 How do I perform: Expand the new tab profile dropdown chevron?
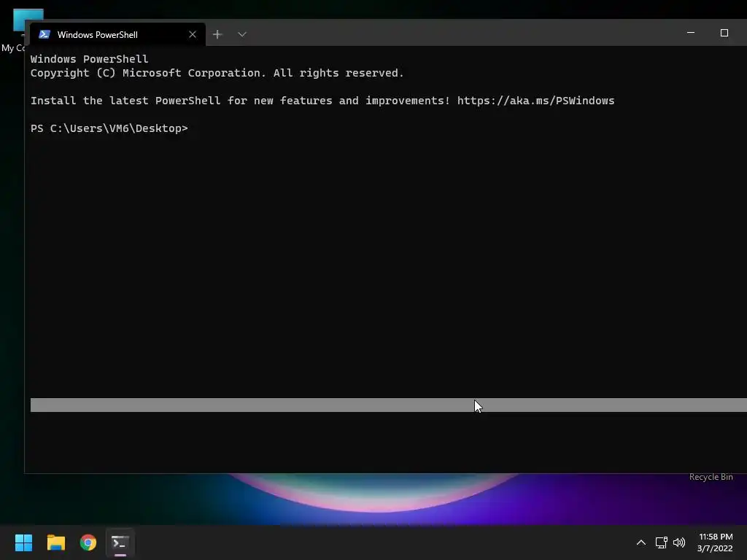click(242, 34)
